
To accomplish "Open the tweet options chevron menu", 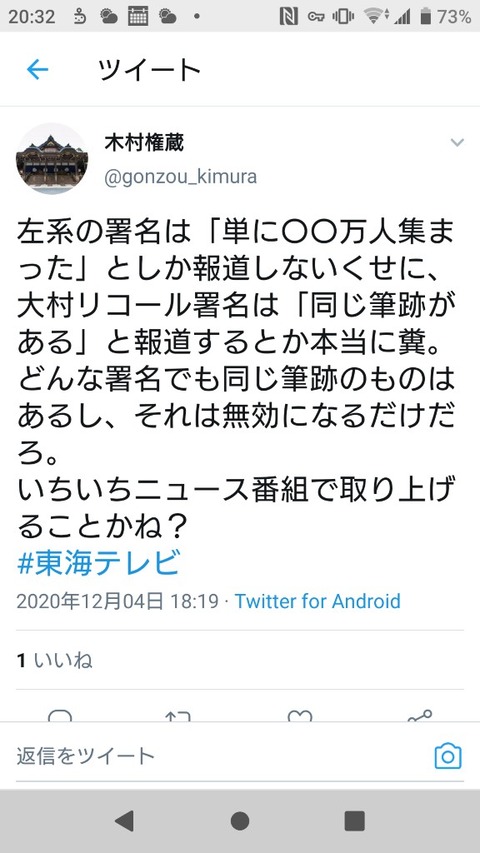I will [457, 143].
